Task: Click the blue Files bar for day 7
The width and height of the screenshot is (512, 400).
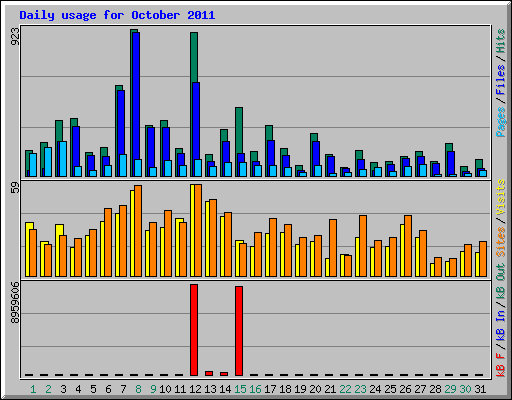Action: click(121, 122)
